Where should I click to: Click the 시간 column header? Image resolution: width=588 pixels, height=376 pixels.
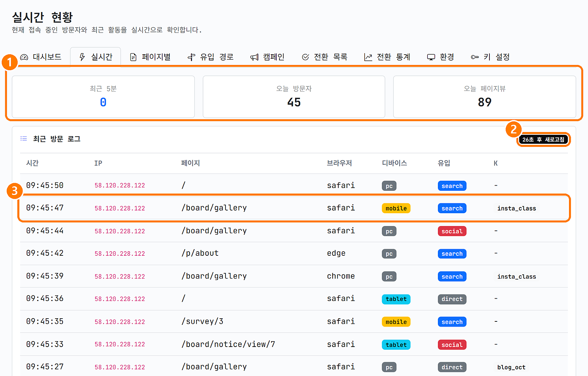(x=33, y=163)
